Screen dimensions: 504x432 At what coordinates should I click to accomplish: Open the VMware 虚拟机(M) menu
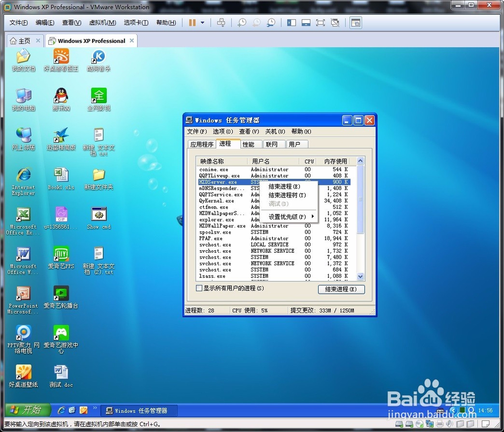coord(102,23)
